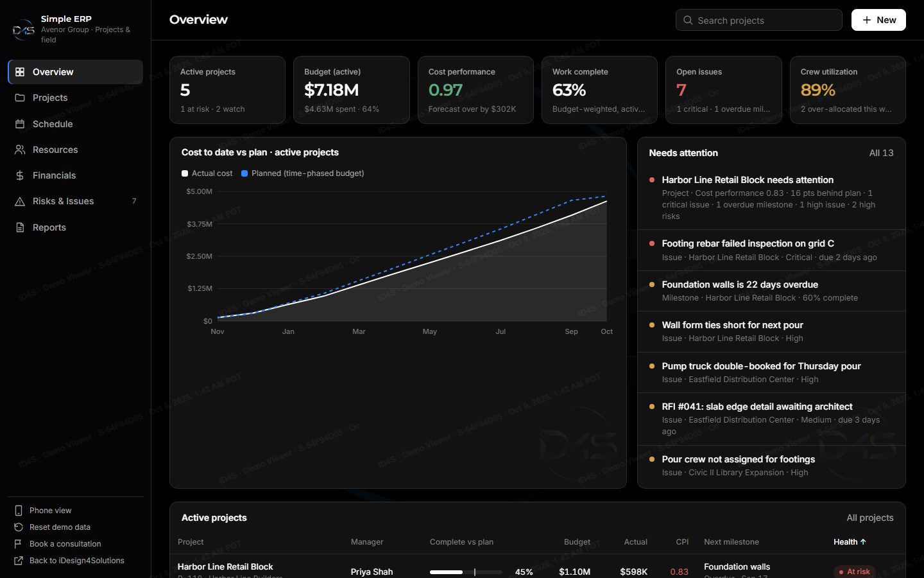Click Harbor Line progress bar at 45%
This screenshot has height=578, width=924.
466,572
